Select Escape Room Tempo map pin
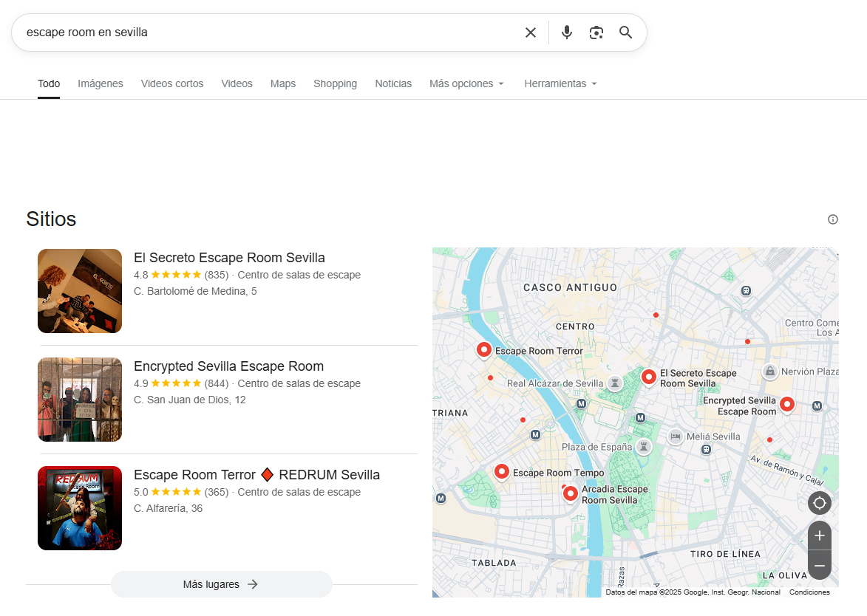867x616 pixels. (502, 473)
